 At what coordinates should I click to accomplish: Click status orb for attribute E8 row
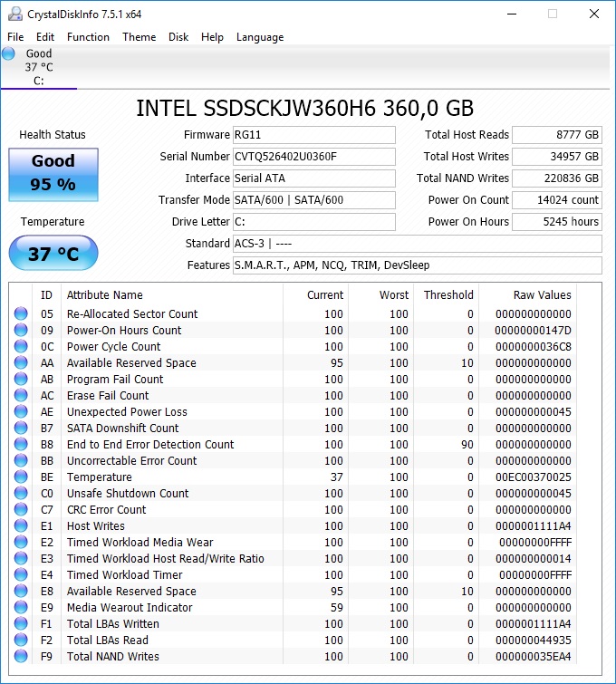21,591
